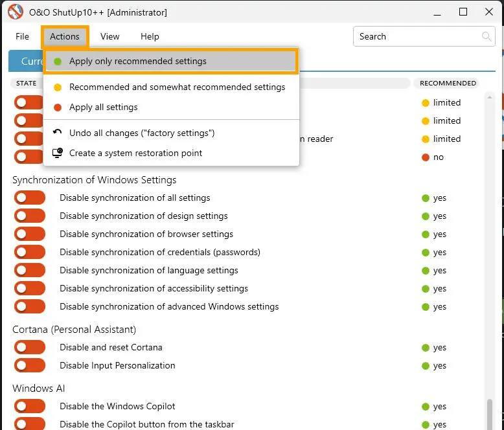
Task: Toggle Disable synchronization of all settings
Action: (30, 198)
